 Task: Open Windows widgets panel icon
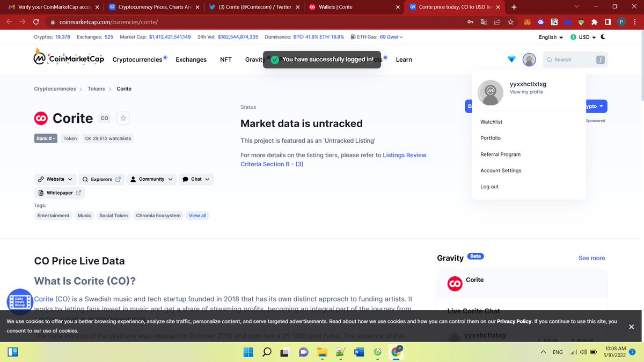click(x=13, y=352)
